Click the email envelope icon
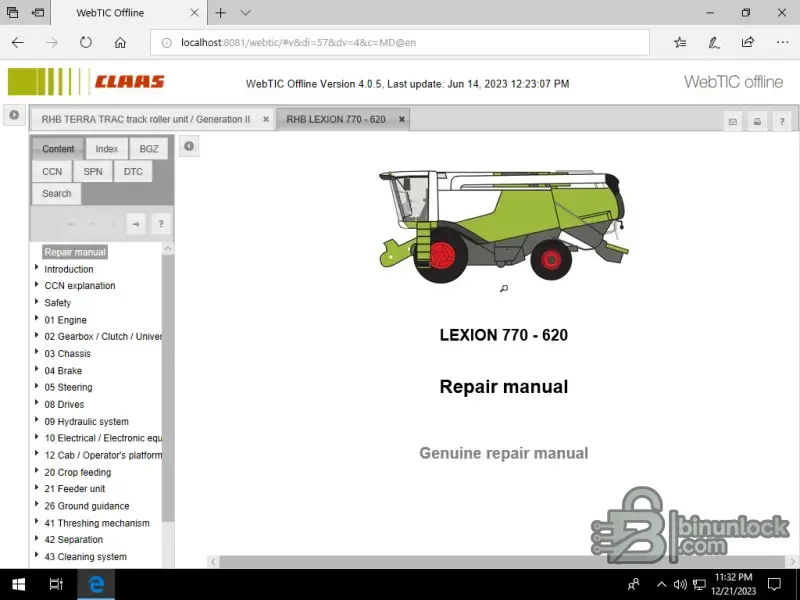The width and height of the screenshot is (800, 600). pyautogui.click(x=733, y=122)
